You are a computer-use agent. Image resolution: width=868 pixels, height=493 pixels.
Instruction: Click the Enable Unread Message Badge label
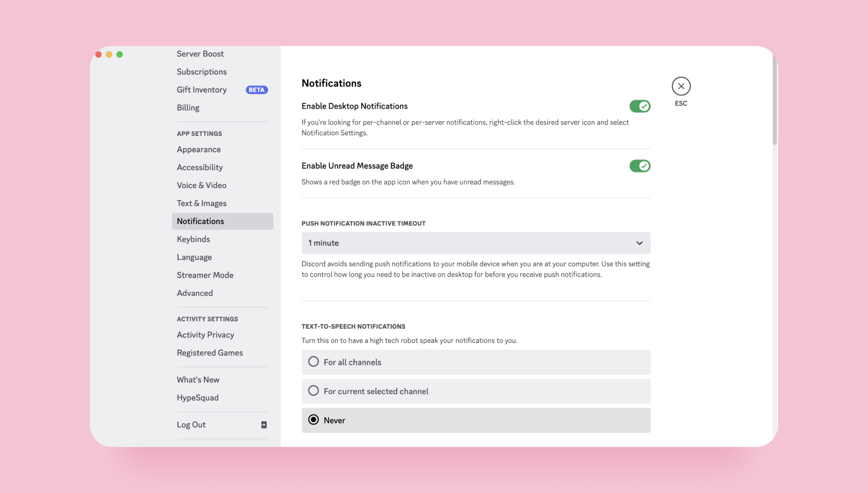(x=357, y=166)
